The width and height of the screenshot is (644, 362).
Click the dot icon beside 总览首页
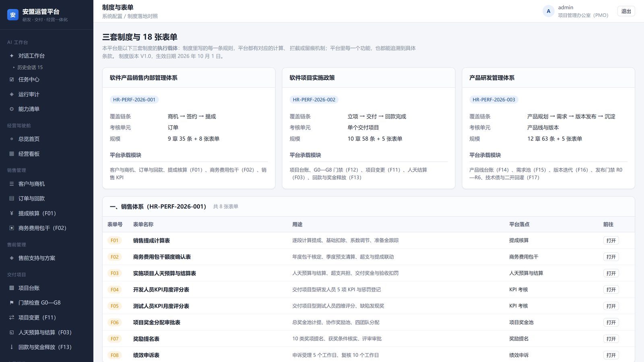[12, 139]
